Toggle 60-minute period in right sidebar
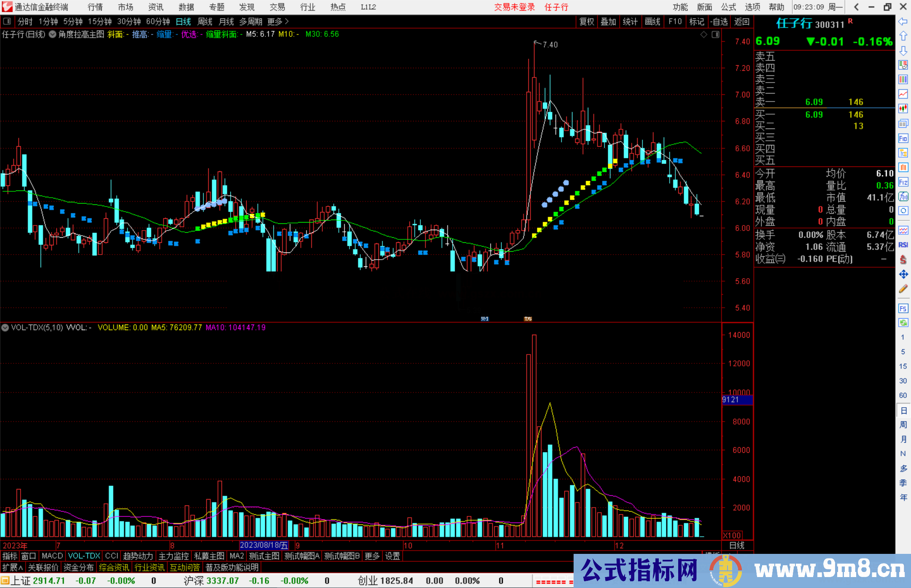This screenshot has height=588, width=911. [903, 395]
